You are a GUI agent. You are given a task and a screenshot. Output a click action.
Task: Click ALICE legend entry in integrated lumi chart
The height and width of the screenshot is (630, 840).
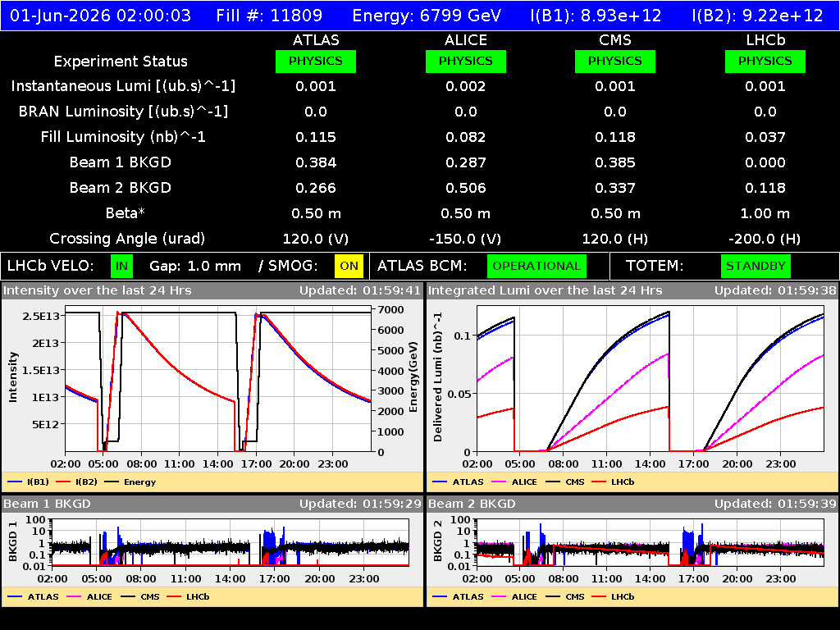click(x=514, y=482)
